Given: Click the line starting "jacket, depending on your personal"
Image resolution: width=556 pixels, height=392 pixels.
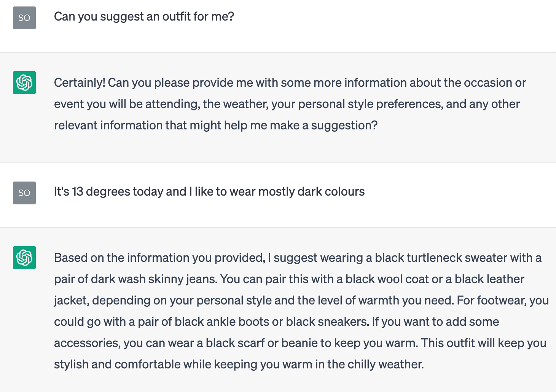Looking at the screenshot, I should [301, 301].
